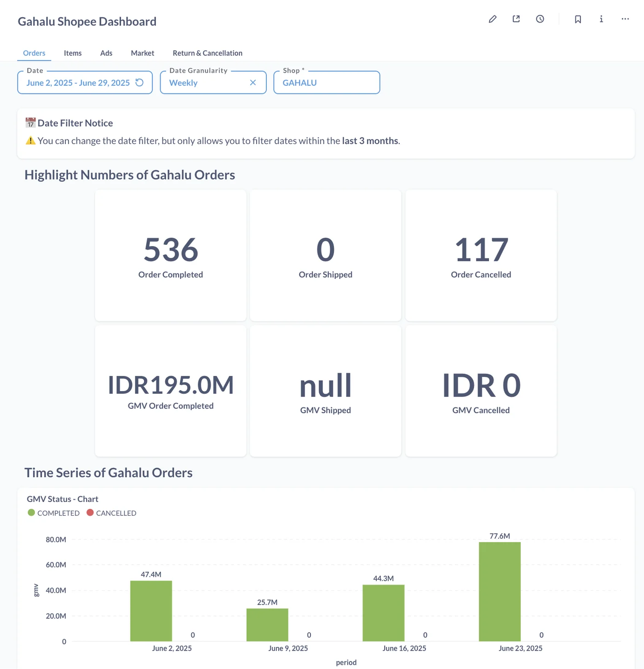Open the Ads tab
The width and height of the screenshot is (644, 669).
(106, 53)
